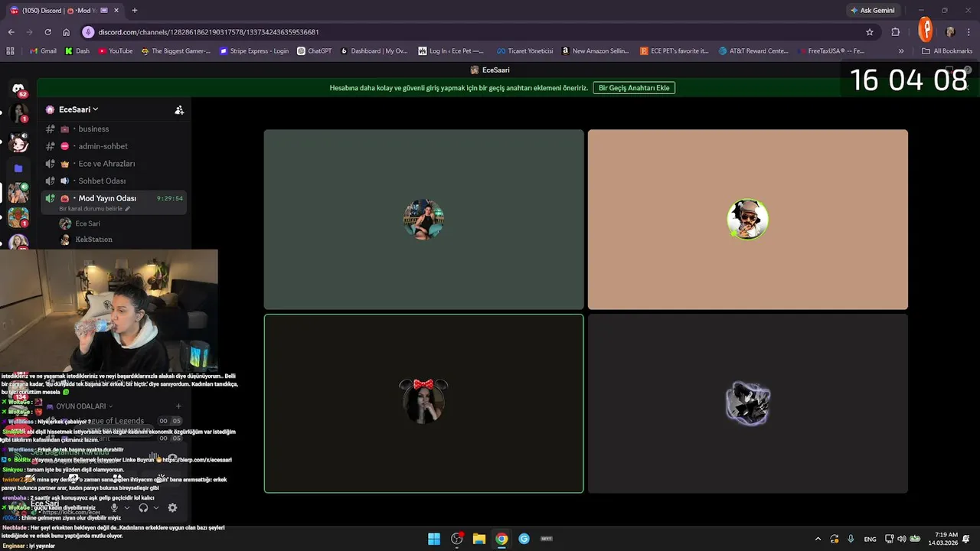Screen dimensions: 980x551
Task: Bookmark this page with the star icon
Action: tap(870, 32)
